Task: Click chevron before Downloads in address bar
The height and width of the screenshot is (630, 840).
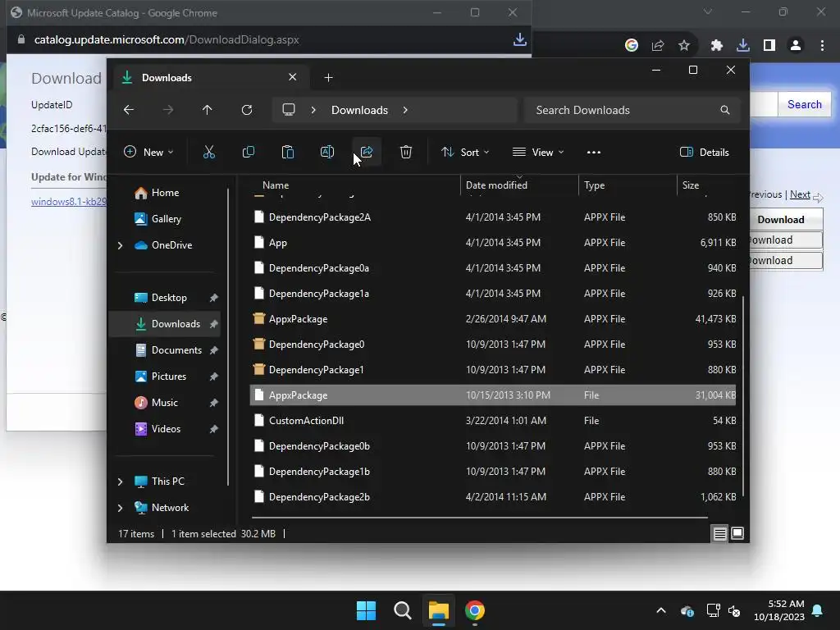Action: (x=313, y=110)
